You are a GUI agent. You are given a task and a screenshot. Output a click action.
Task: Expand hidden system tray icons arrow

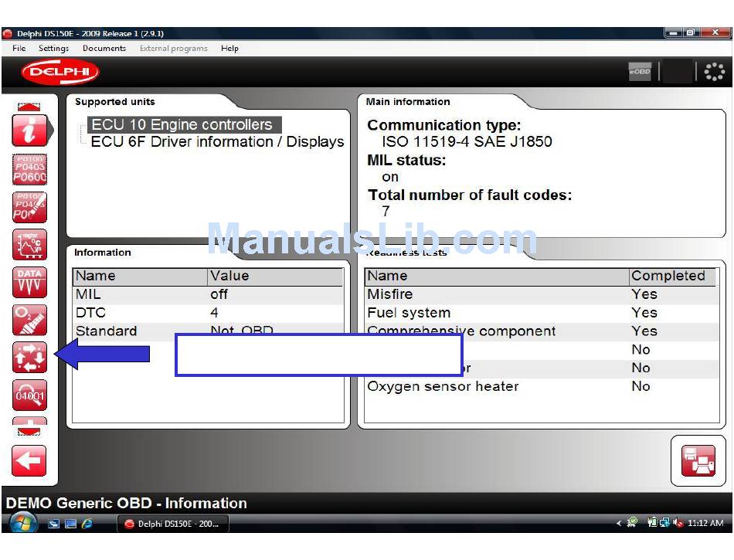[x=619, y=523]
